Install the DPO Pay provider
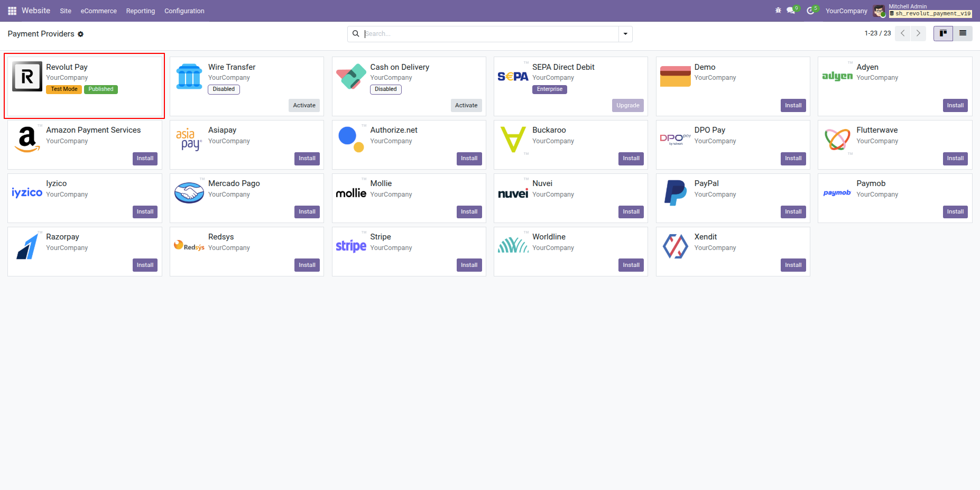 (793, 158)
